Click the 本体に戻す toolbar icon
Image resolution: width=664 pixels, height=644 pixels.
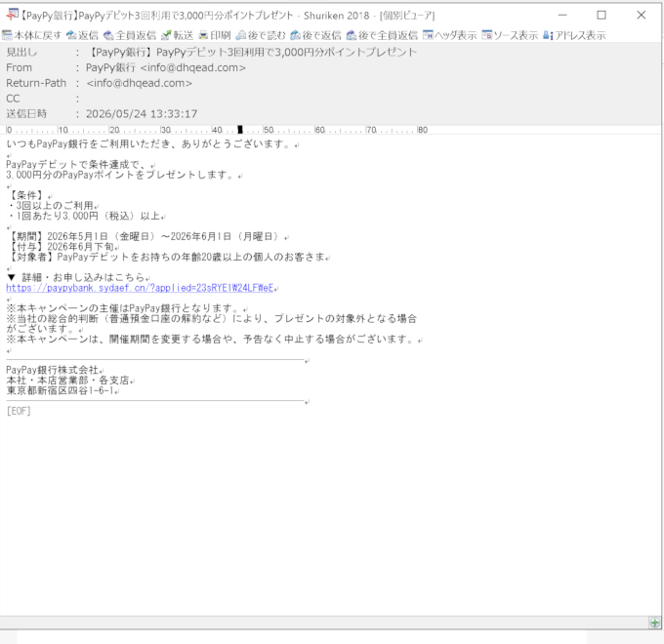coord(32,35)
